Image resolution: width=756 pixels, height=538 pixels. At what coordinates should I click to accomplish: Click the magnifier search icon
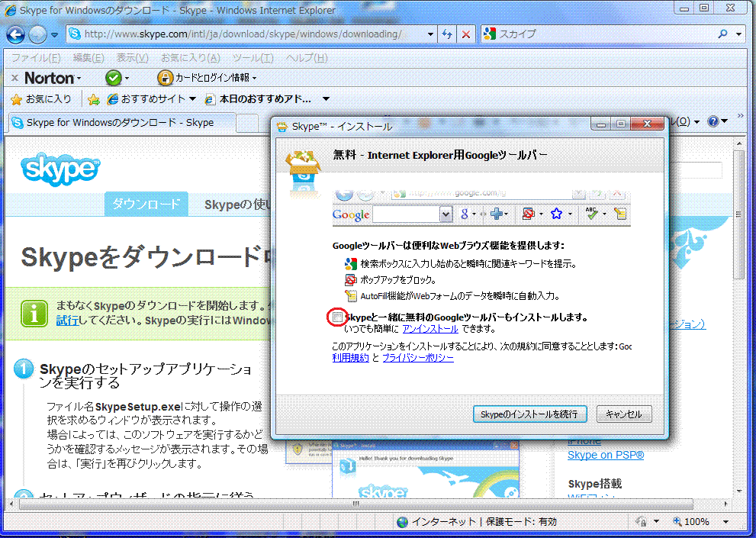[x=722, y=34]
